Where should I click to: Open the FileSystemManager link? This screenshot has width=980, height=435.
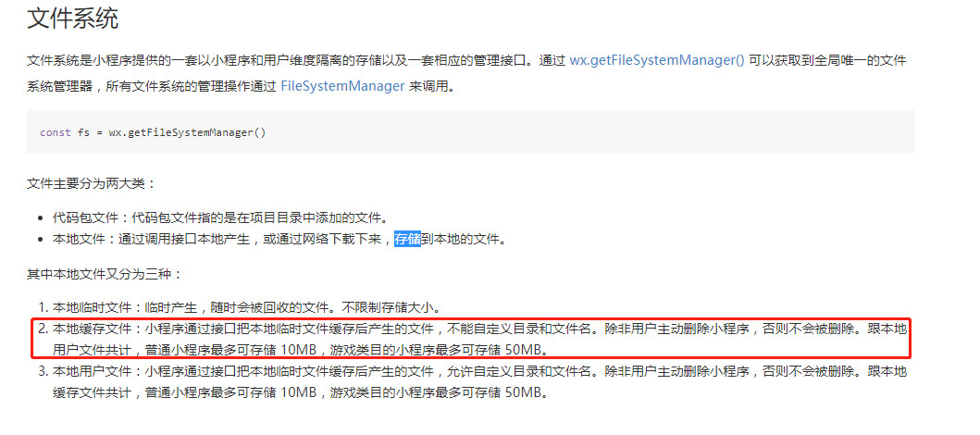[x=342, y=86]
